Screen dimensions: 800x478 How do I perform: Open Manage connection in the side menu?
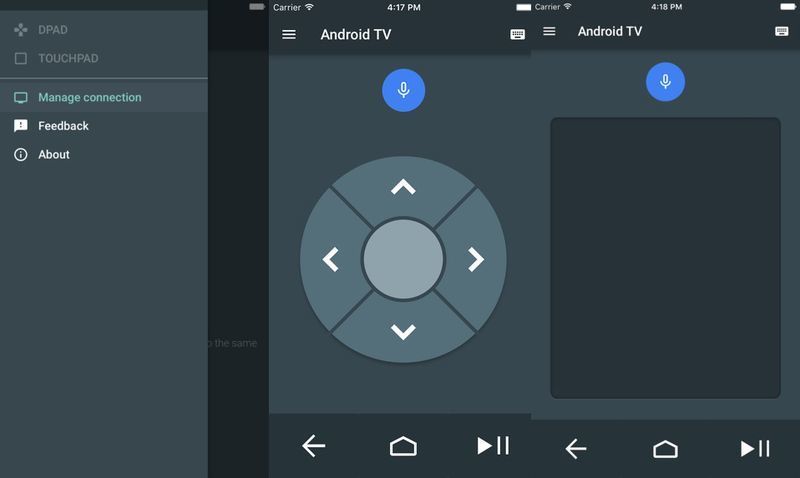(89, 97)
